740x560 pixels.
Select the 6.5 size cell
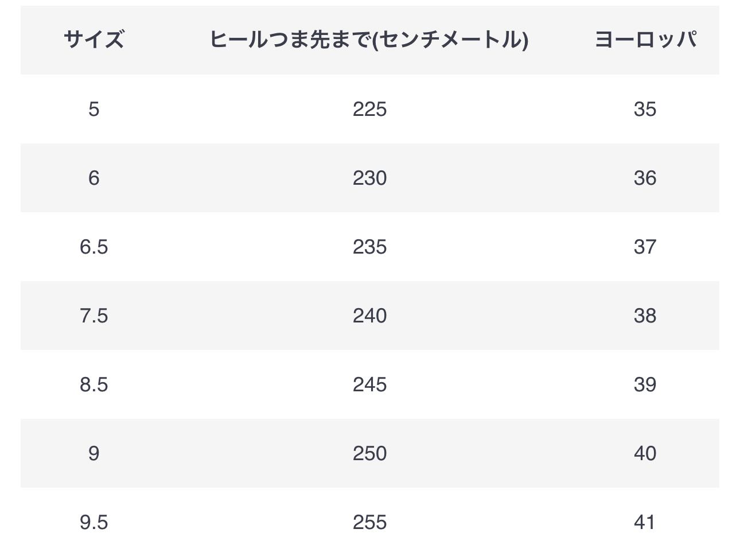[x=94, y=247]
